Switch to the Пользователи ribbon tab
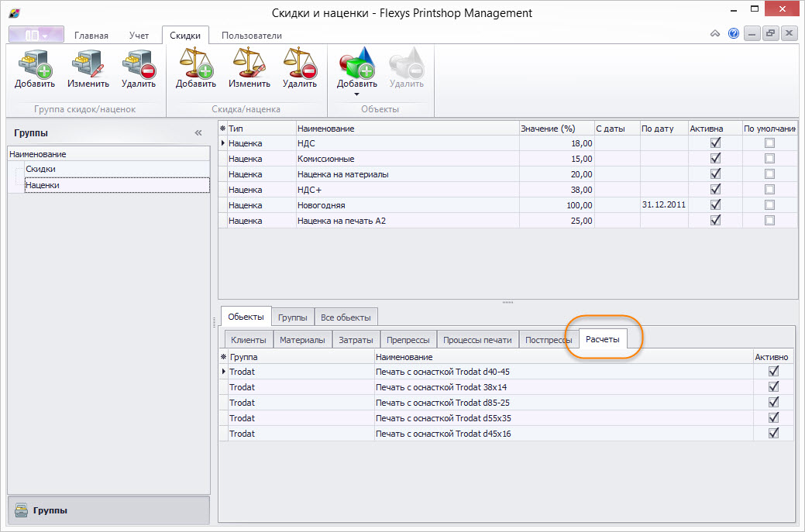Viewport: 805px width, 532px height. point(252,36)
